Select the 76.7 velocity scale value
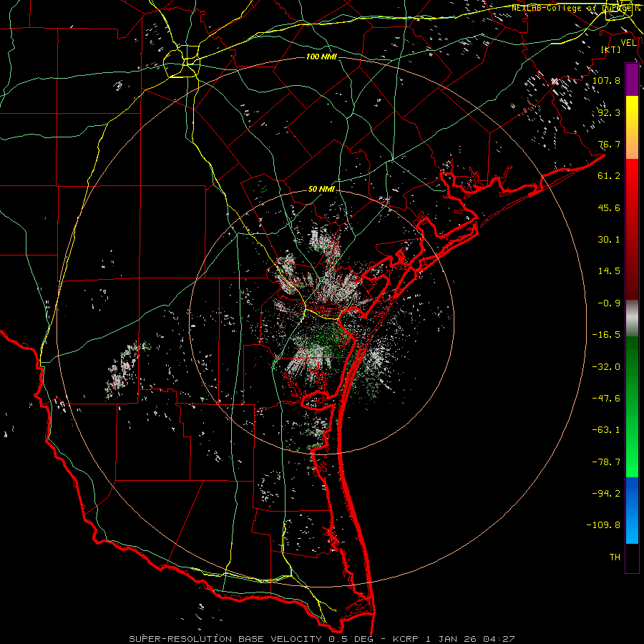This screenshot has height=644, width=644. click(x=609, y=144)
